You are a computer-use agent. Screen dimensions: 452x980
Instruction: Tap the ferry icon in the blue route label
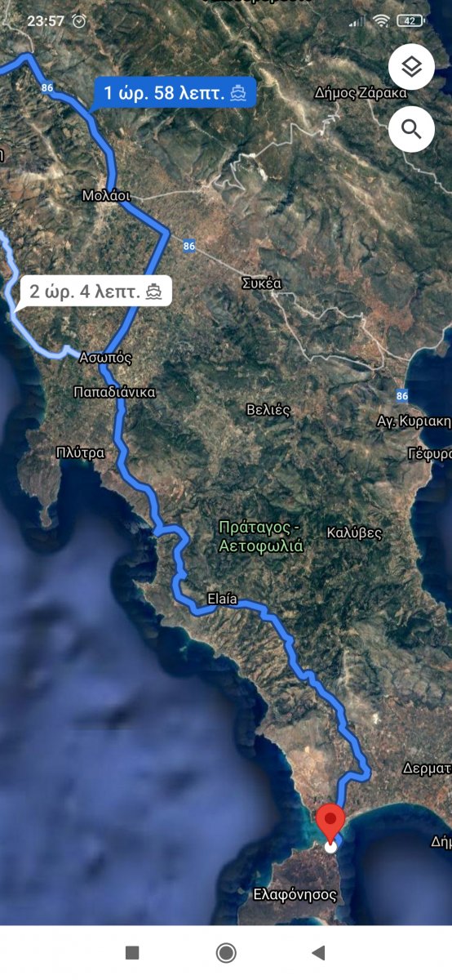click(x=239, y=93)
